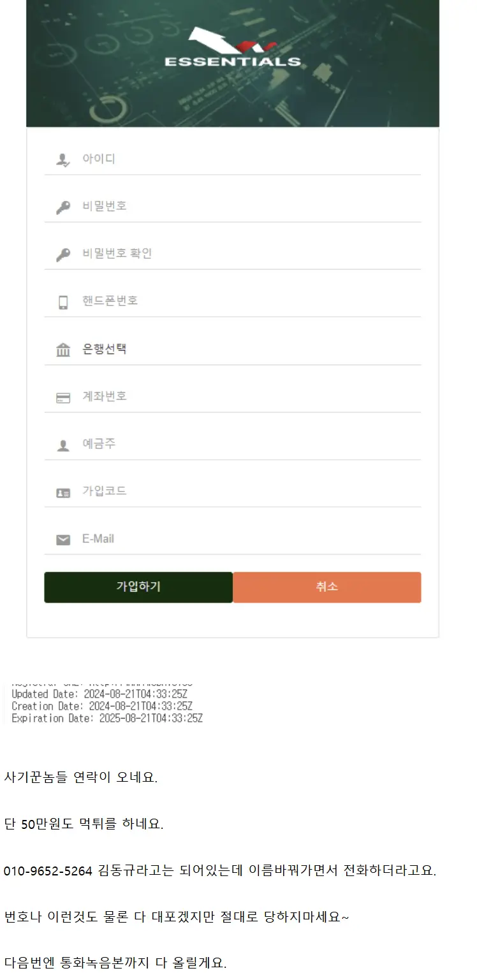
Task: Click the ID card icon beside 가입코드
Action: tap(63, 493)
